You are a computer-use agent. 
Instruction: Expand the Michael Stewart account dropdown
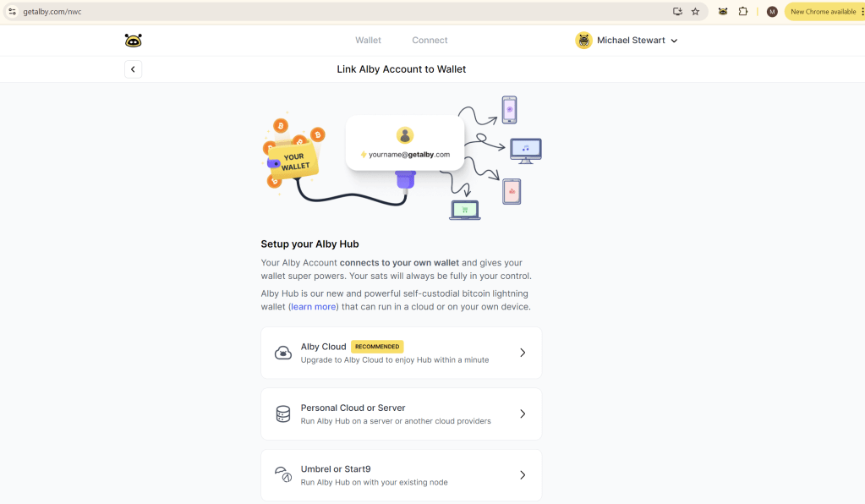coord(674,41)
